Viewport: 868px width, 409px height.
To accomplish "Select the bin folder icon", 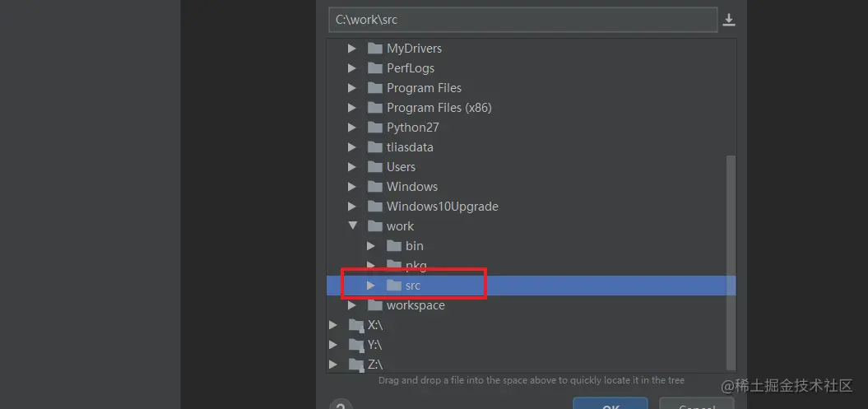I will click(393, 246).
